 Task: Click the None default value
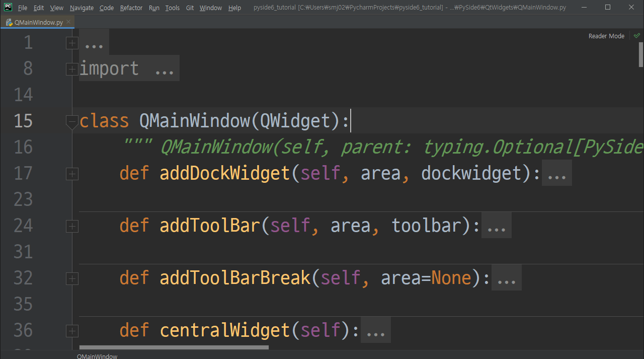coord(451,278)
